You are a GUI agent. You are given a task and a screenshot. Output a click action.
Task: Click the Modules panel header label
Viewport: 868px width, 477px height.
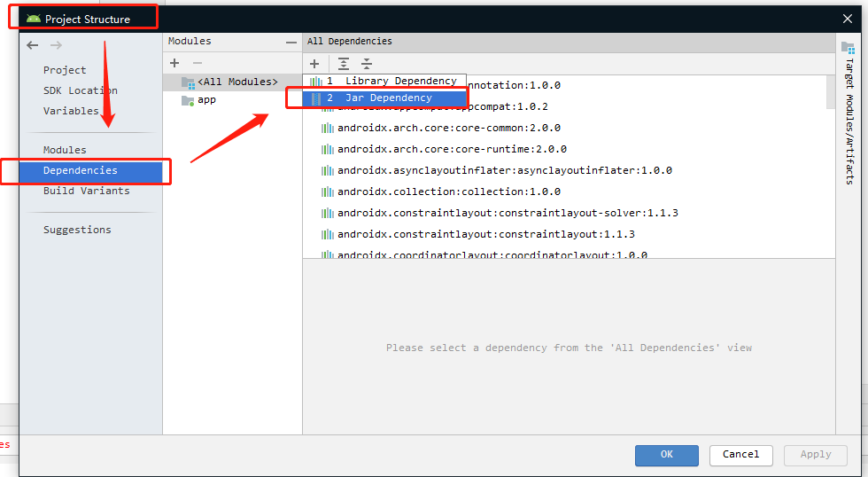(190, 42)
